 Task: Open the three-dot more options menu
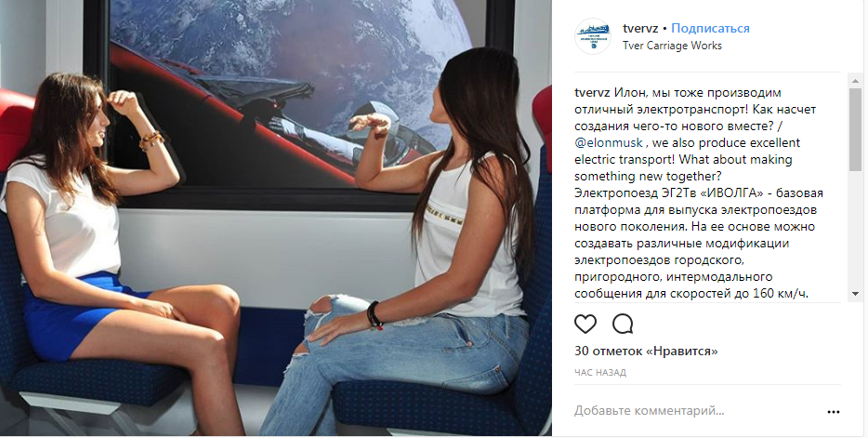[833, 411]
